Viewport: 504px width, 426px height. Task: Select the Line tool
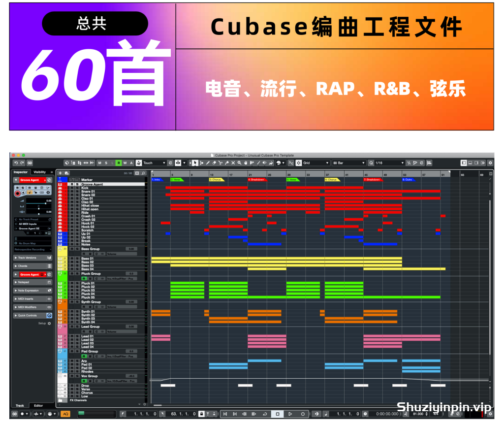[258, 163]
